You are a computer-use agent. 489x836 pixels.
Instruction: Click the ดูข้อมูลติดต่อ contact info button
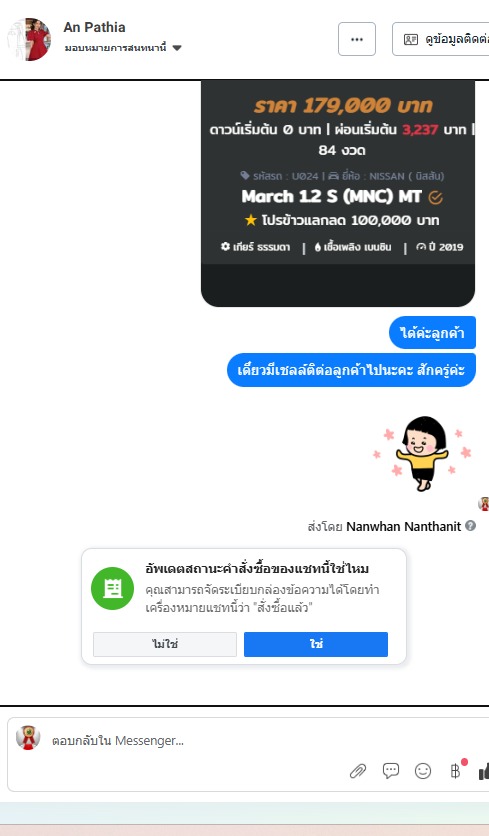[x=440, y=39]
